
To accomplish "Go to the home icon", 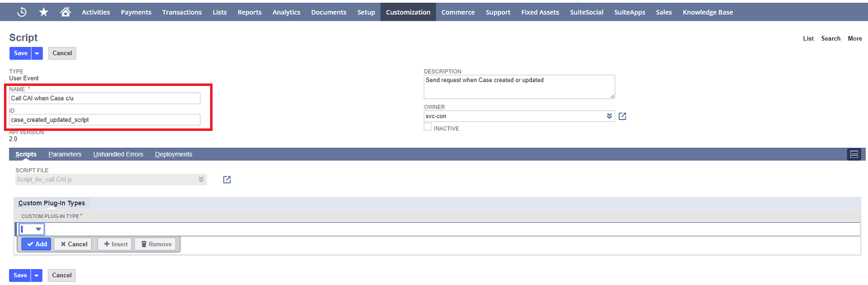I will pyautogui.click(x=65, y=12).
